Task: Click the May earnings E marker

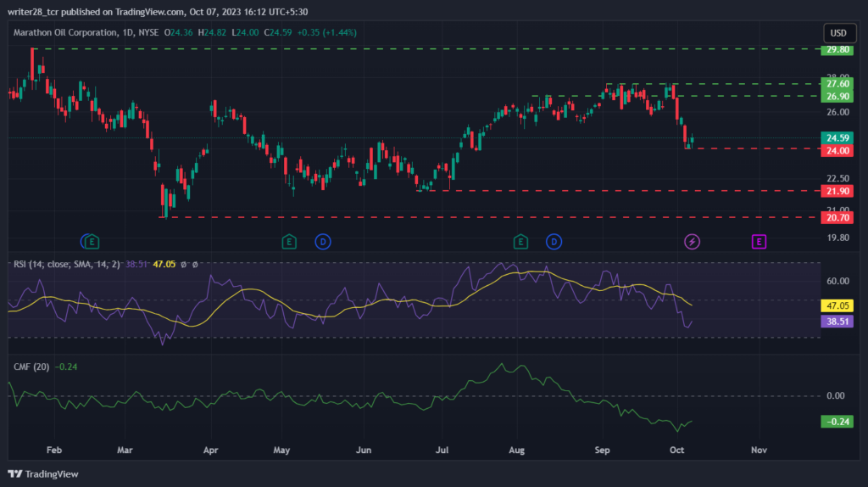Action: pyautogui.click(x=289, y=242)
